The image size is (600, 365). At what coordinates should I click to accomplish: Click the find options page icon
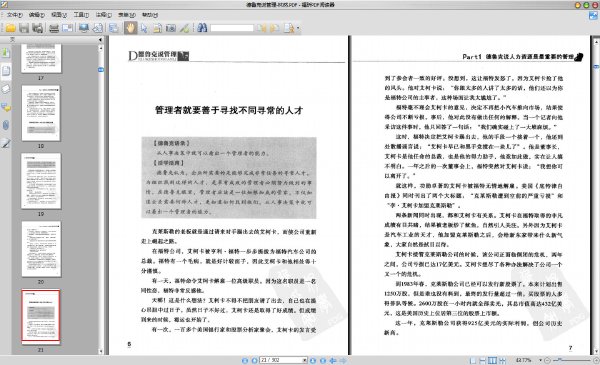pos(289,28)
